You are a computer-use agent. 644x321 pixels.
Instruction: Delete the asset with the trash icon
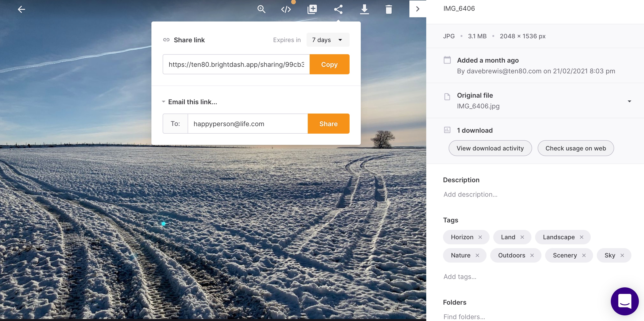pos(389,9)
